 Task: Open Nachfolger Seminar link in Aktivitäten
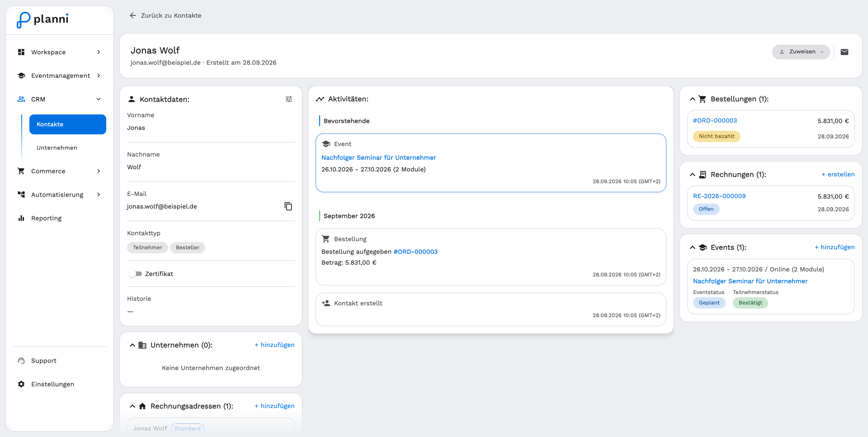[x=378, y=157]
